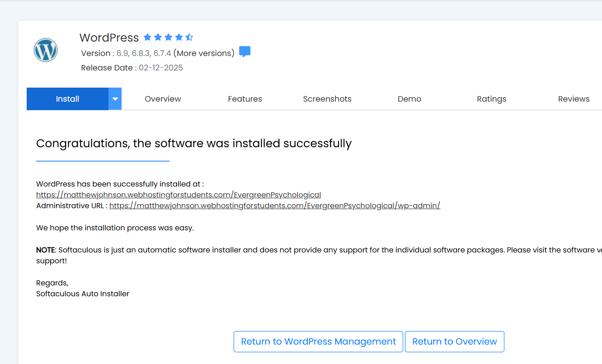Click Return to WordPress Management button
The width and height of the screenshot is (602, 364).
pyautogui.click(x=318, y=341)
